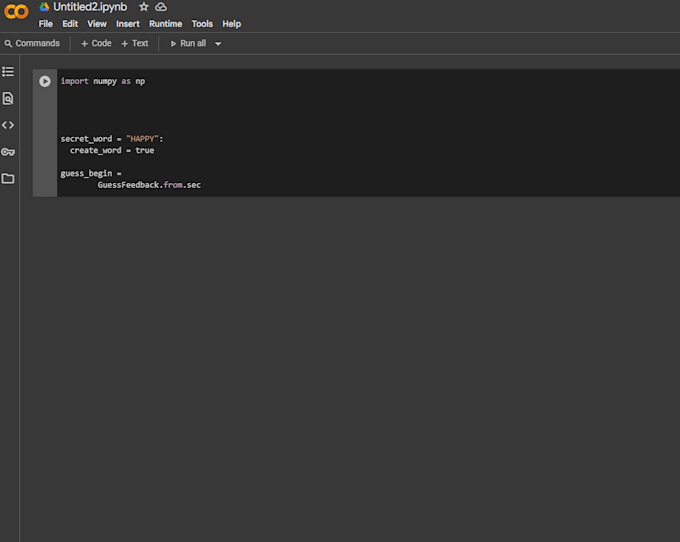Click the Commands search button
680x542 pixels.
(32, 44)
